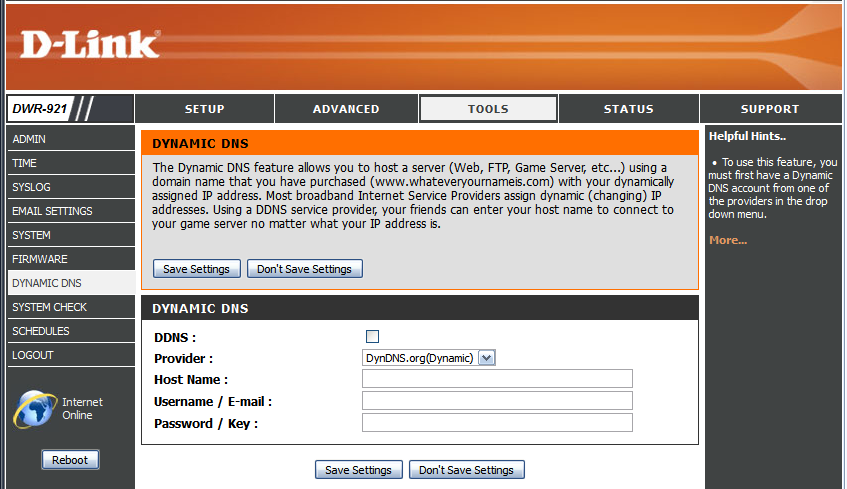Select FIRMWARE in the sidebar
847x489 pixels.
[x=71, y=259]
